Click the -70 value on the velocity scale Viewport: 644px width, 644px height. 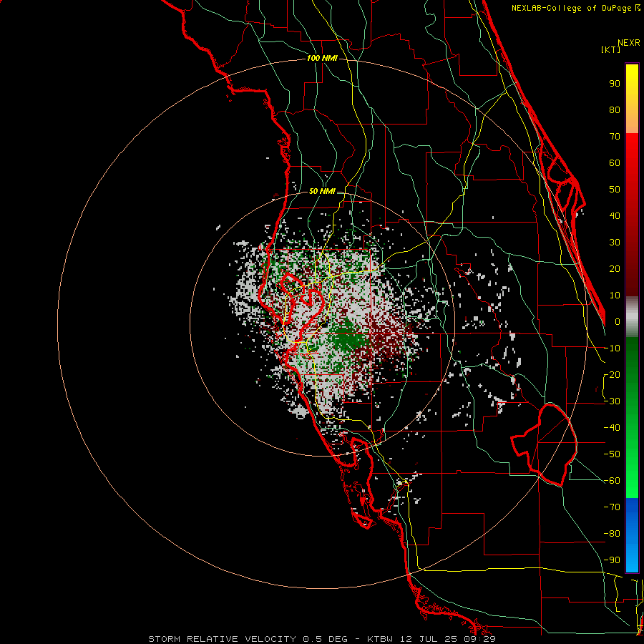[612, 507]
